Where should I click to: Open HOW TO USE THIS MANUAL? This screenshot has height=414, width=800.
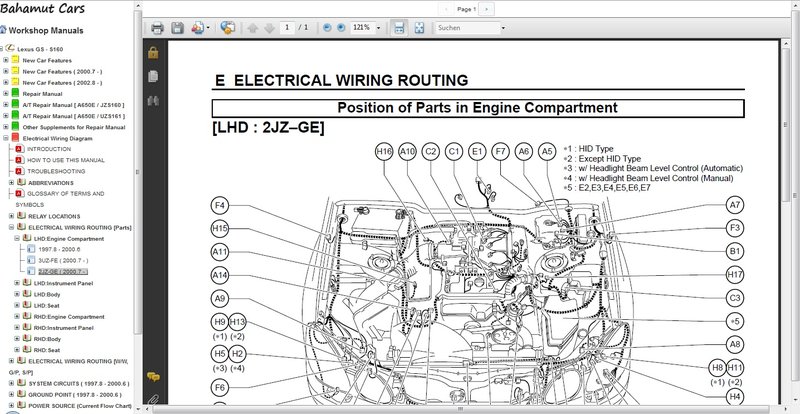pos(65,160)
